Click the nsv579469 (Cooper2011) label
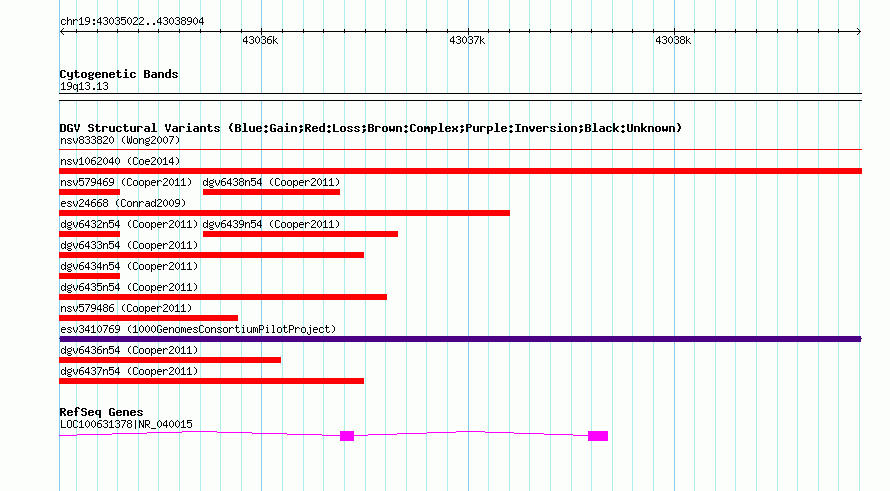890x491 pixels. click(126, 182)
